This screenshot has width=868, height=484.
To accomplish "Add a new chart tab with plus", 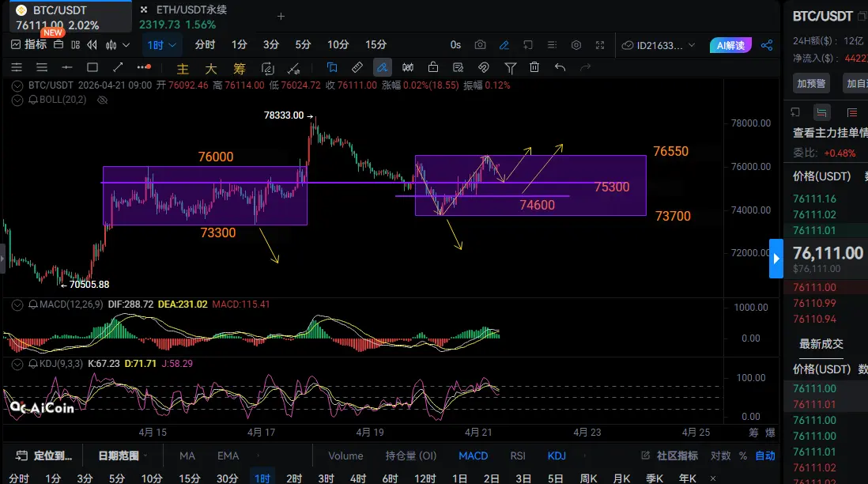I will [281, 17].
